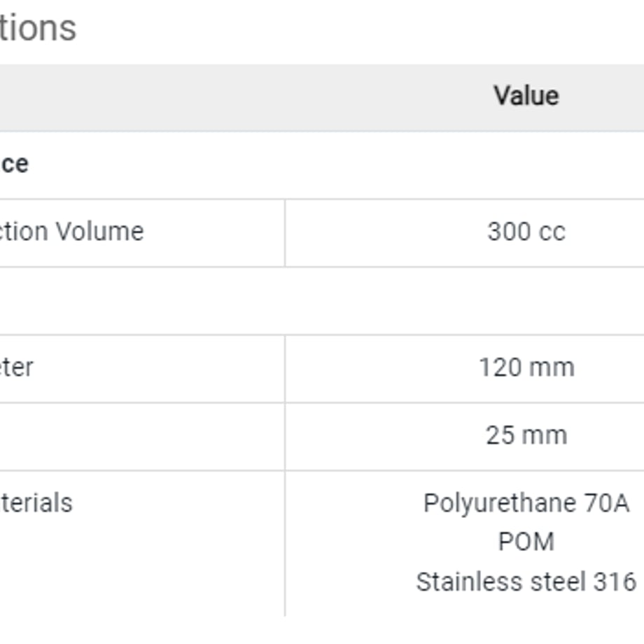The image size is (644, 644).
Task: Click the Stainless steel 316 text
Action: [526, 582]
